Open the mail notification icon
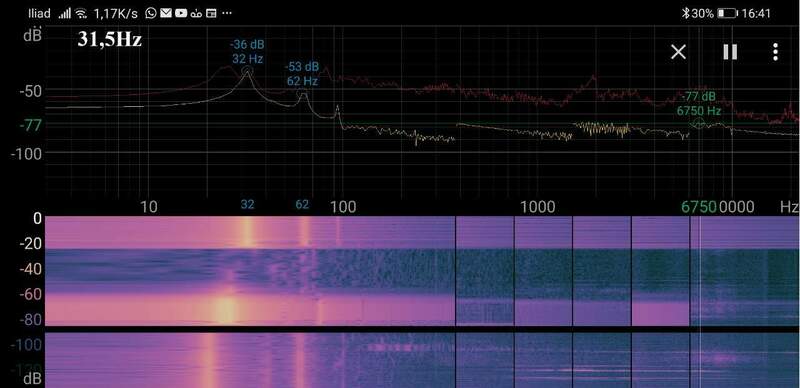The width and height of the screenshot is (800, 388). [x=165, y=13]
